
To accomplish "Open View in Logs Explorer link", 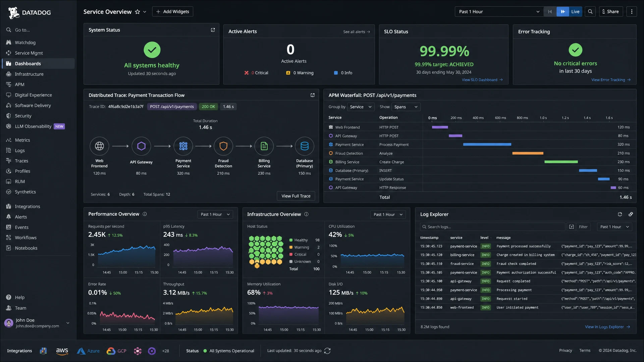I will tap(607, 327).
